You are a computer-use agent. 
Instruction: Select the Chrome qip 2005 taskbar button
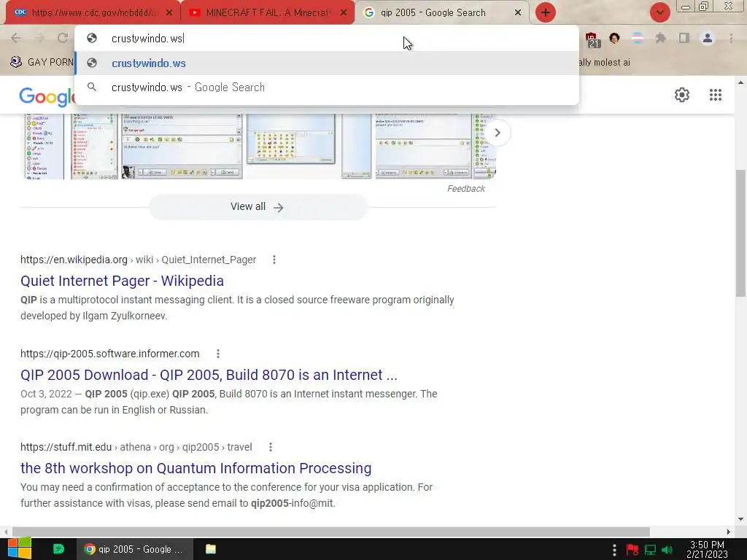135,549
